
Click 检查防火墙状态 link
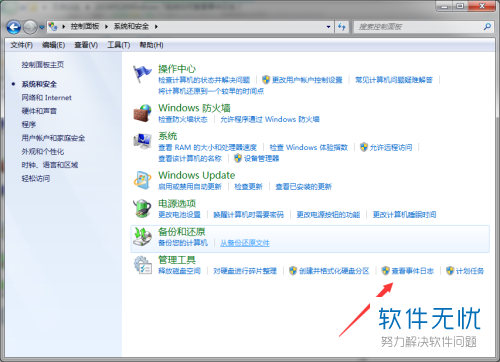point(183,119)
